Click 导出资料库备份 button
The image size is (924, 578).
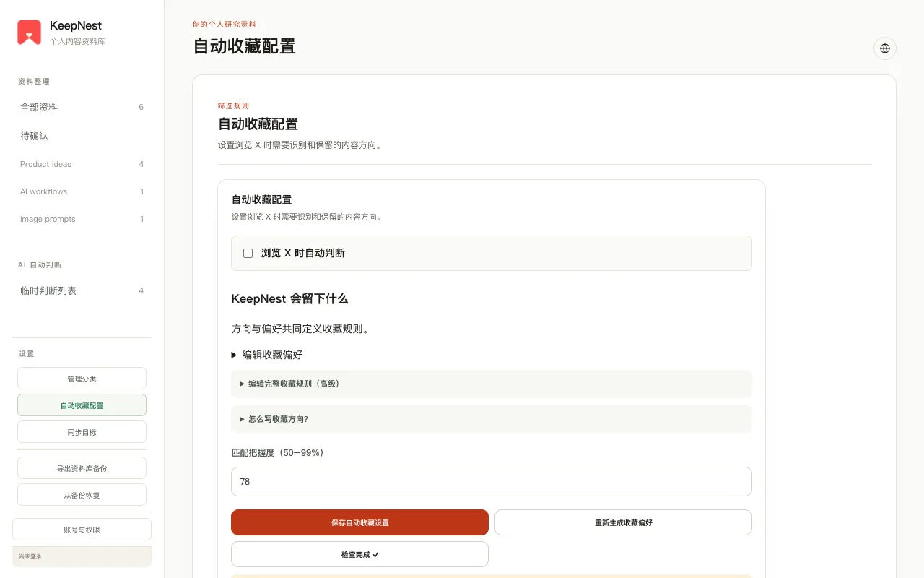tap(82, 468)
